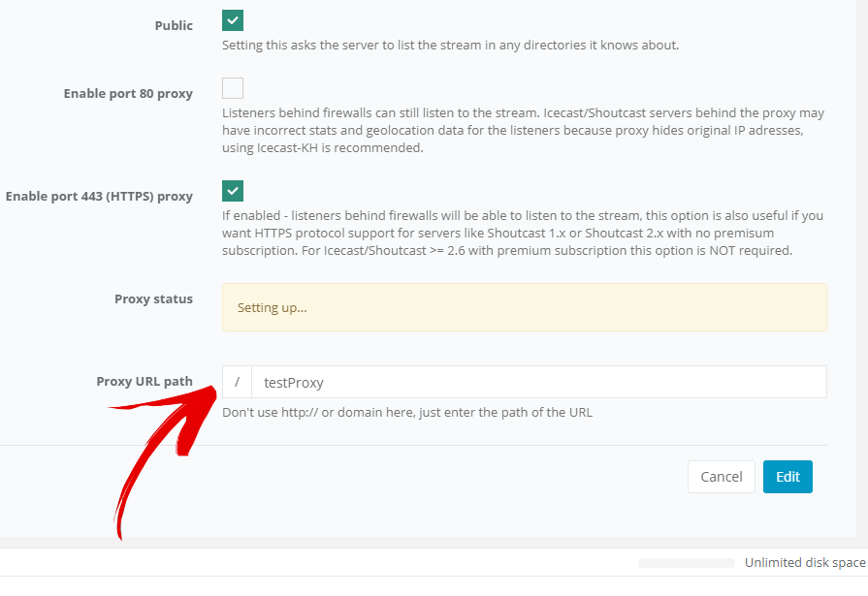
Task: Click the Unlimited disk space text
Action: 805,563
